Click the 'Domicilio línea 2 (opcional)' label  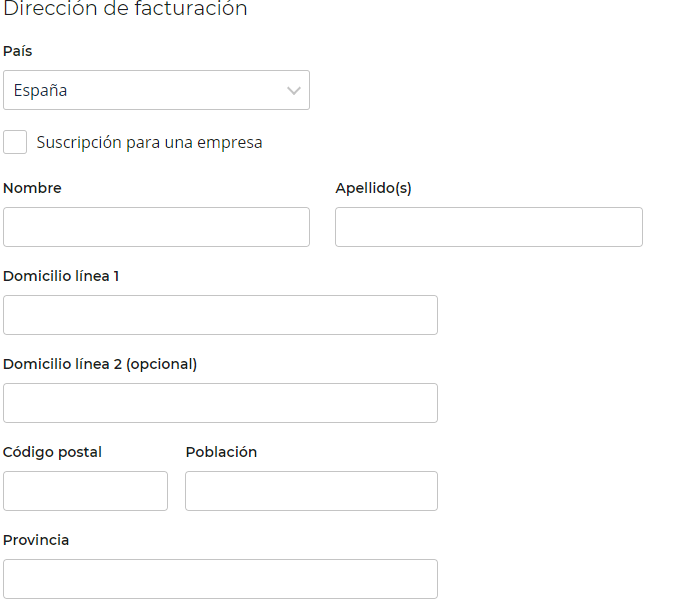tap(100, 364)
